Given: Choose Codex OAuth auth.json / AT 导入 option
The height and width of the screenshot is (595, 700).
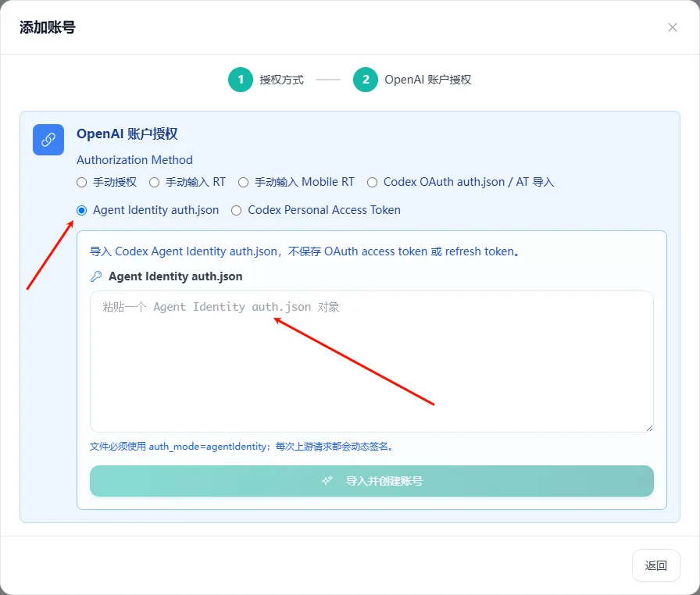Looking at the screenshot, I should pyautogui.click(x=373, y=183).
